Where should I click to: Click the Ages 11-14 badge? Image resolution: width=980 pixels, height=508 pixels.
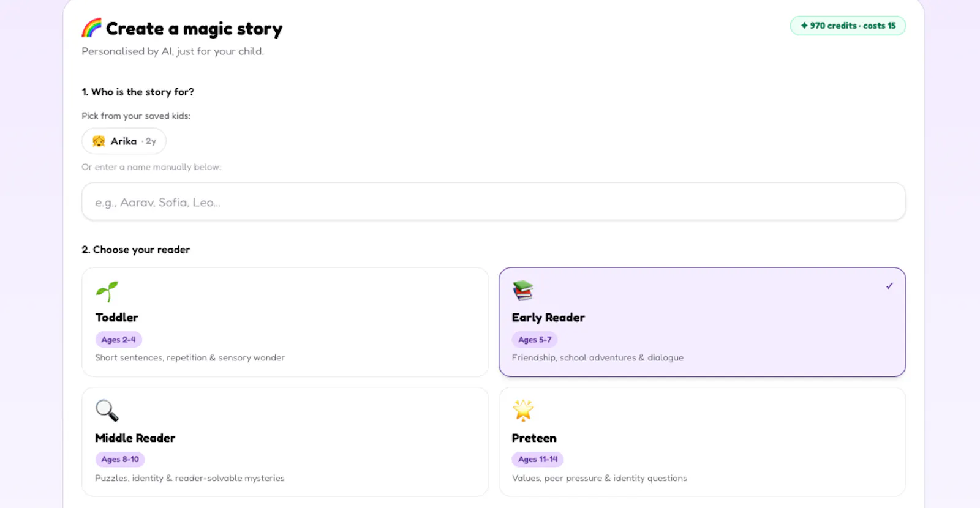pyautogui.click(x=538, y=459)
